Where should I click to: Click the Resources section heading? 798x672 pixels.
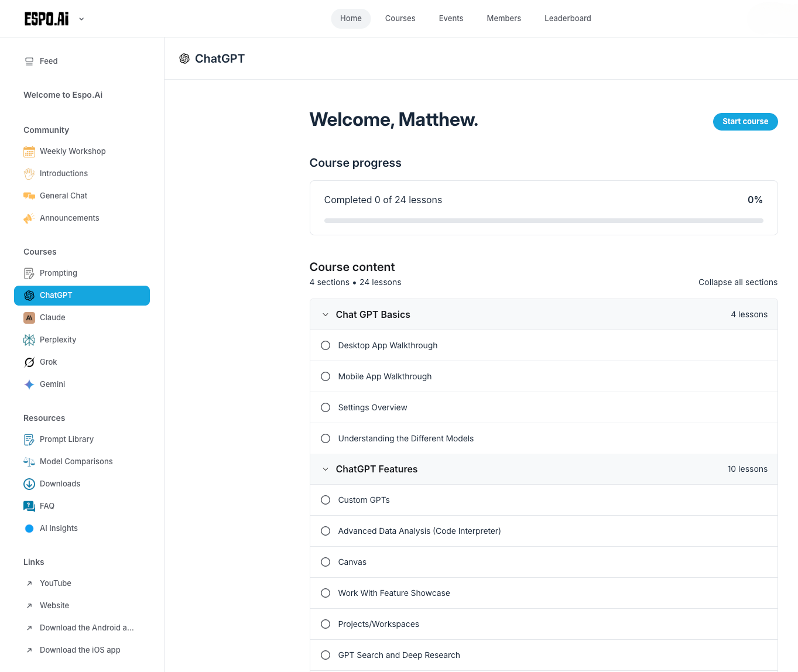pos(44,418)
